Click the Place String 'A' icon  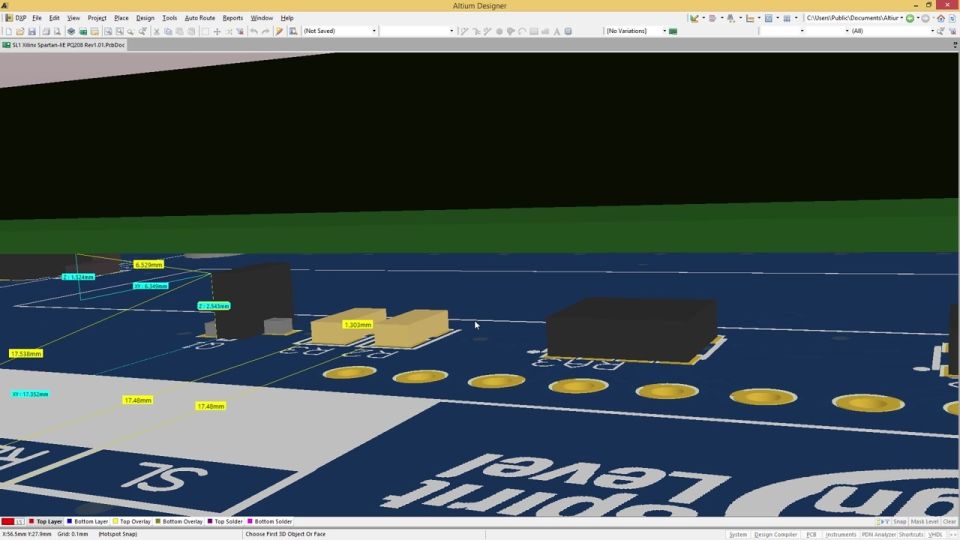point(557,31)
